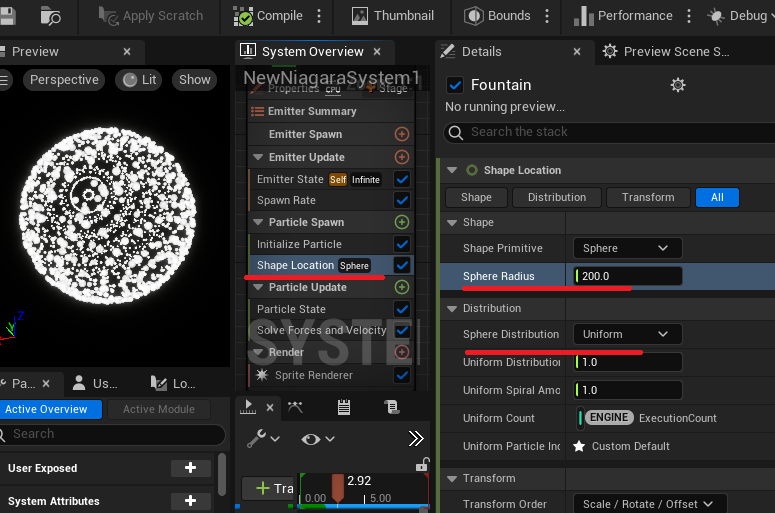Click the Performance toolbar button

(623, 16)
